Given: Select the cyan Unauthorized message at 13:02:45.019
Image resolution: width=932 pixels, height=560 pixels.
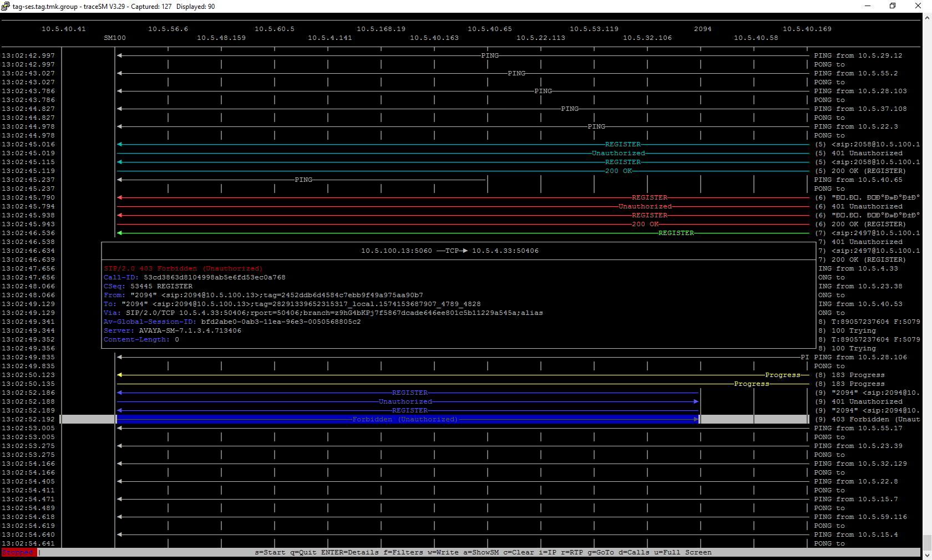Looking at the screenshot, I should pos(463,153).
